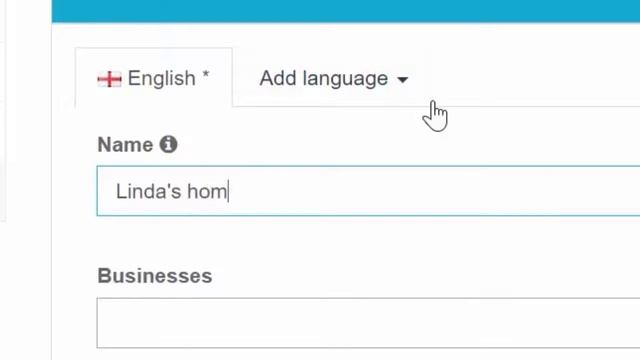Switch to the English tab
Viewport: 640px width, 360px height.
point(154,78)
